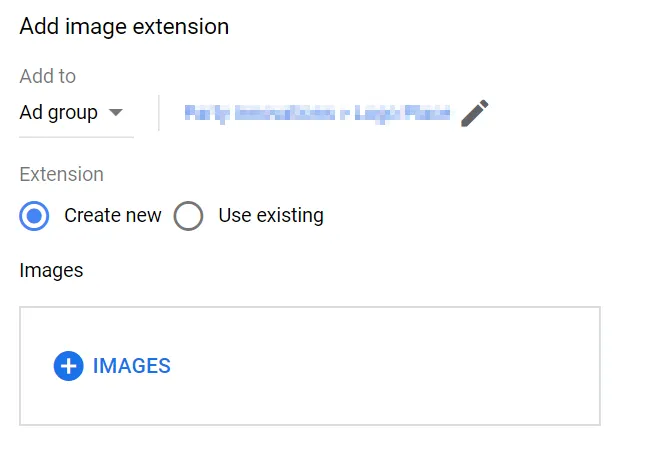Select the Create new radio button
The width and height of the screenshot is (657, 471).
tap(34, 216)
